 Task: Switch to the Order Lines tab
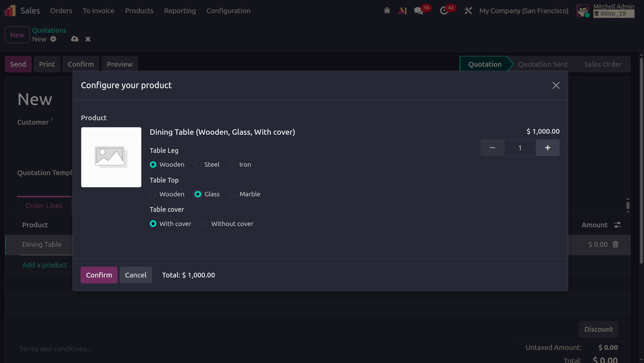[44, 206]
